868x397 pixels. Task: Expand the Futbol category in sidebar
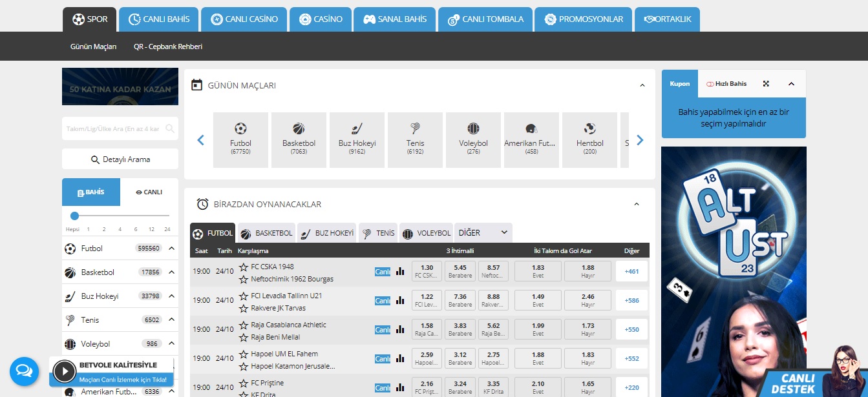click(172, 249)
